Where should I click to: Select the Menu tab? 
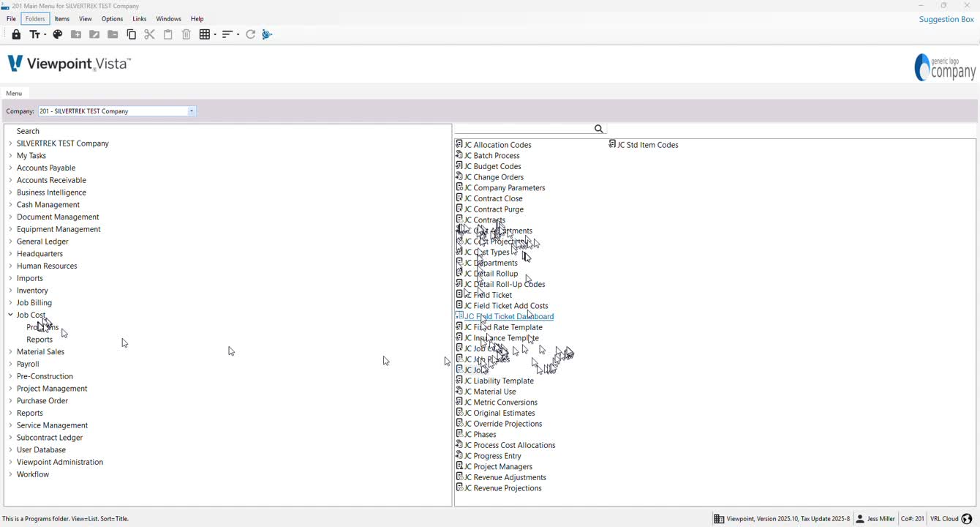pyautogui.click(x=14, y=94)
